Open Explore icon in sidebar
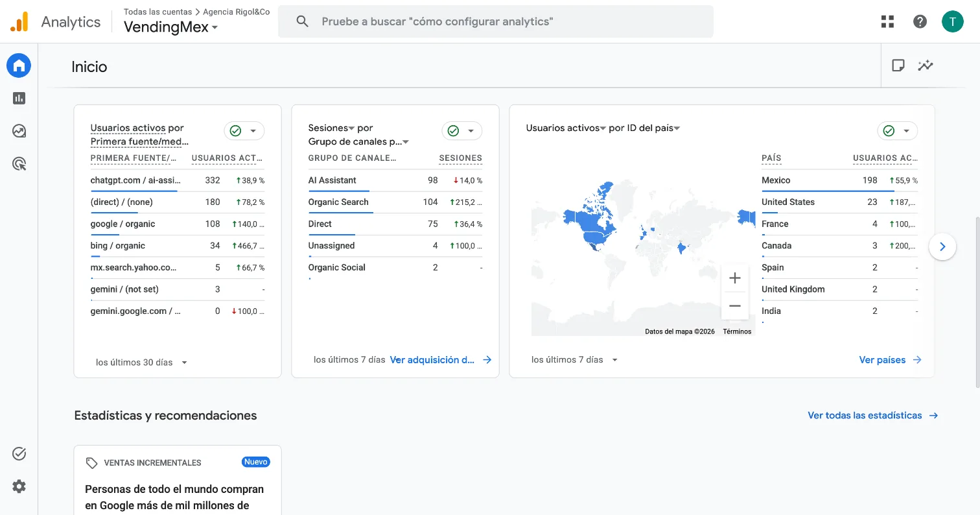The image size is (980, 515). point(19,131)
